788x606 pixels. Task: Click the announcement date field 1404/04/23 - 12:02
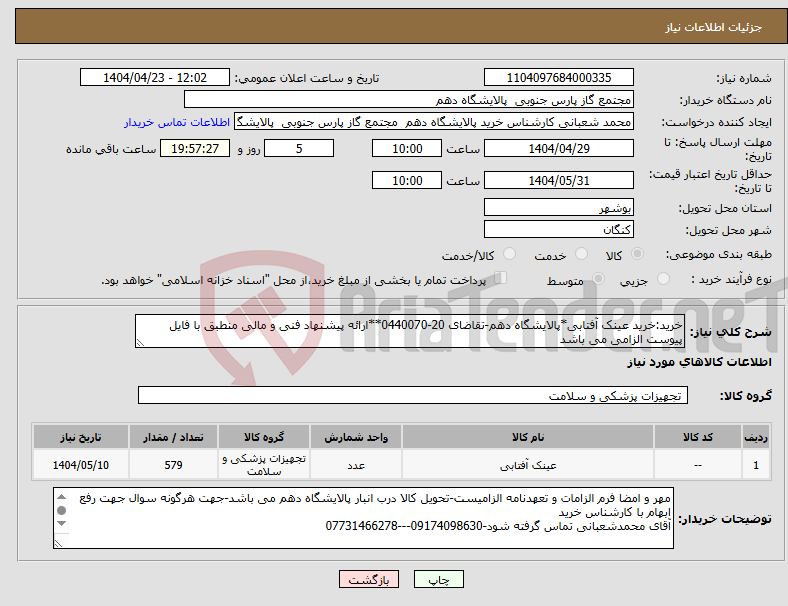155,77
